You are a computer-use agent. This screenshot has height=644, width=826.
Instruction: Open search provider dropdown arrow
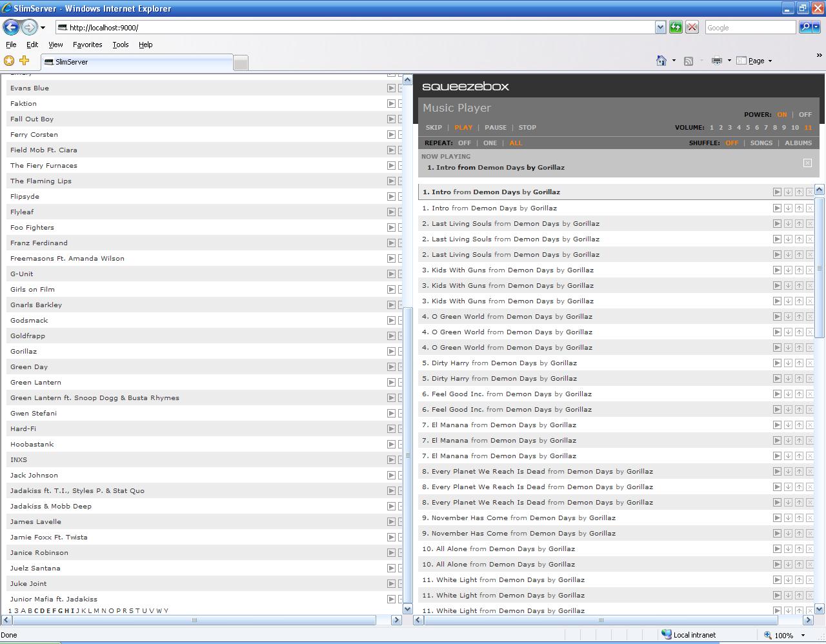pyautogui.click(x=816, y=27)
